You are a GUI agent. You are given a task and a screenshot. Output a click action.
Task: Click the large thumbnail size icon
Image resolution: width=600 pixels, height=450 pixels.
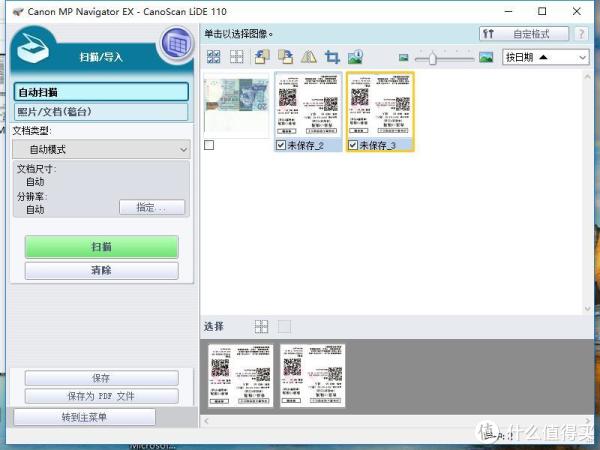pyautogui.click(x=486, y=57)
